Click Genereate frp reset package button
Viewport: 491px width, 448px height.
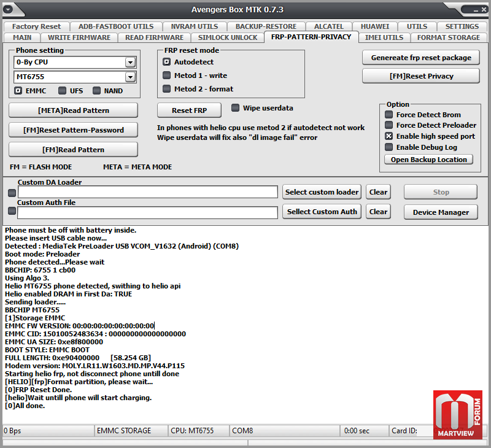click(x=421, y=58)
